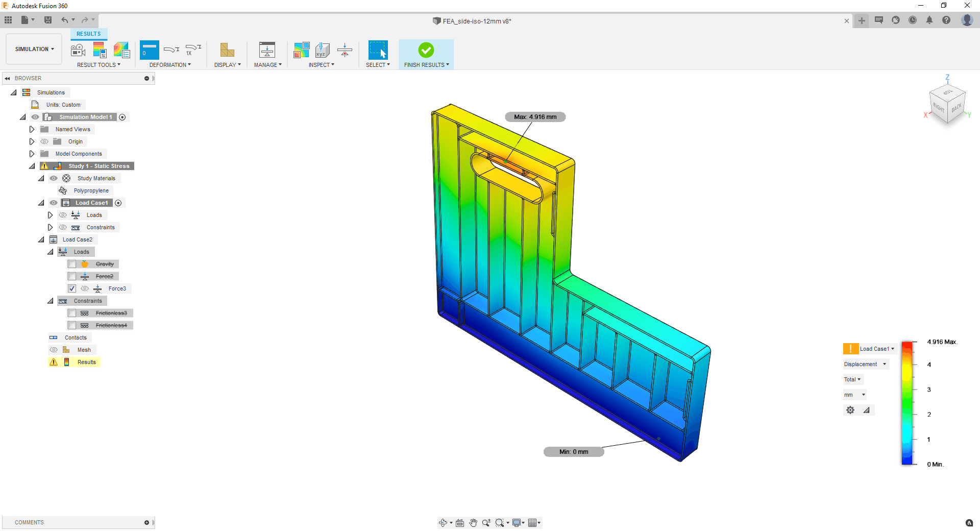This screenshot has width=980, height=531.
Task: Open the Inspect menu
Action: coord(322,65)
